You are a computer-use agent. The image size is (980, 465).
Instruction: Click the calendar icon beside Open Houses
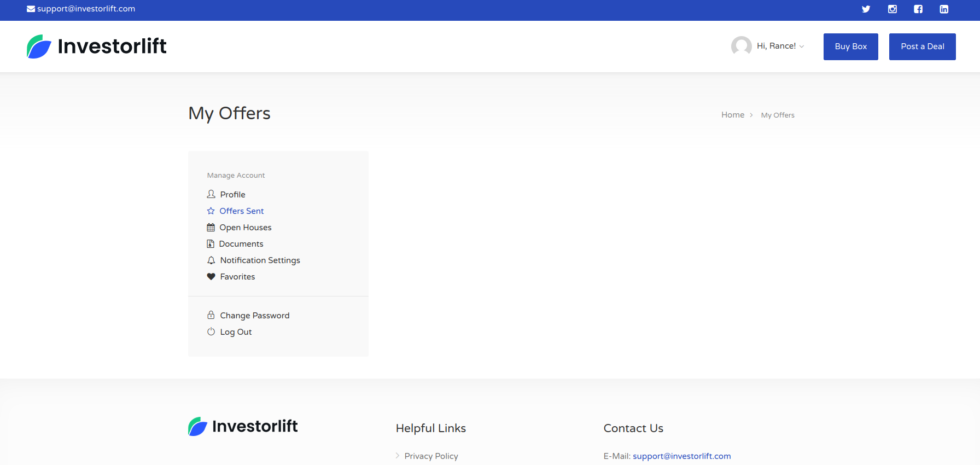pos(211,228)
